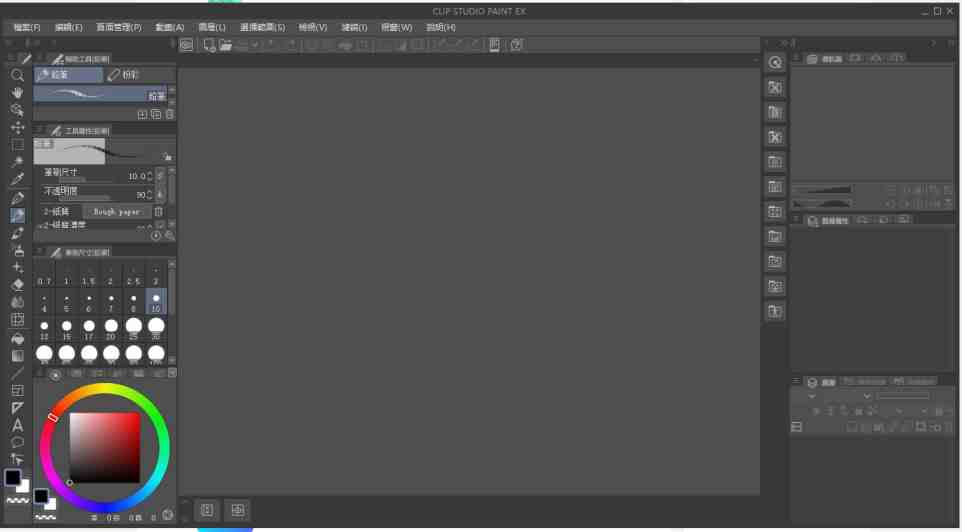The image size is (962, 532).
Task: Open the 檢視(V) menu
Action: coord(313,28)
